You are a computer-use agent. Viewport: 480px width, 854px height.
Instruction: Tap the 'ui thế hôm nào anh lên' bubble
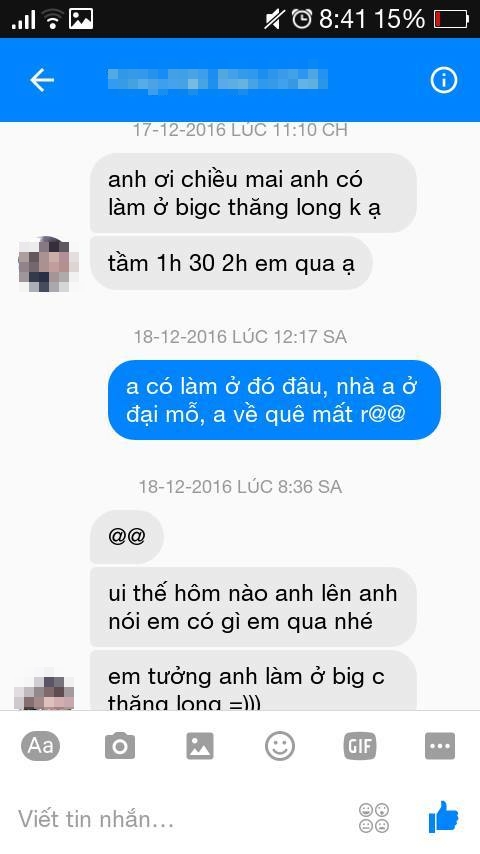coord(253,607)
